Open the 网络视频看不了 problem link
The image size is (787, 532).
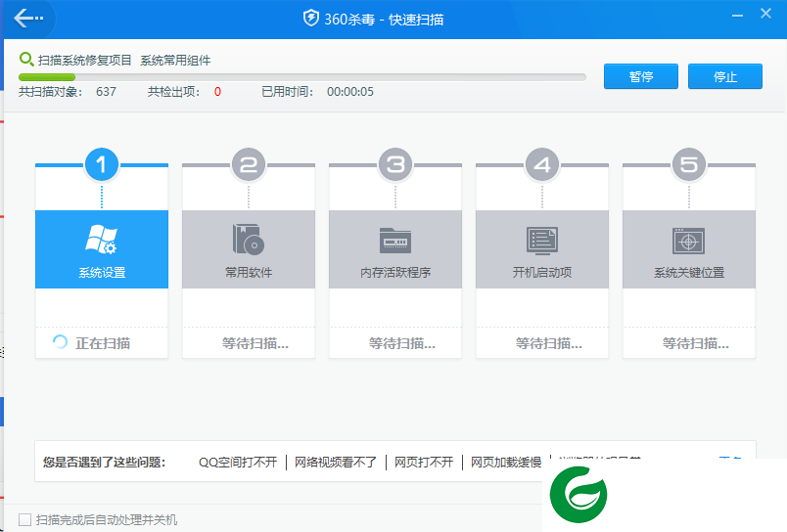coord(336,462)
